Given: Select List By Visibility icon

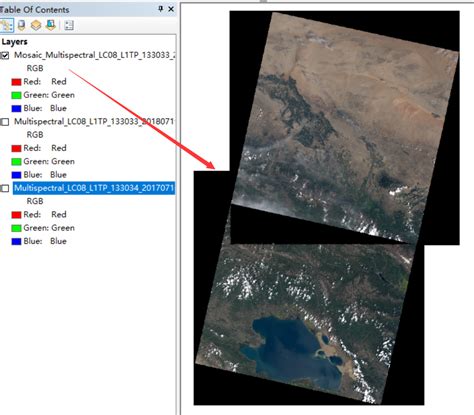Looking at the screenshot, I should pos(36,25).
